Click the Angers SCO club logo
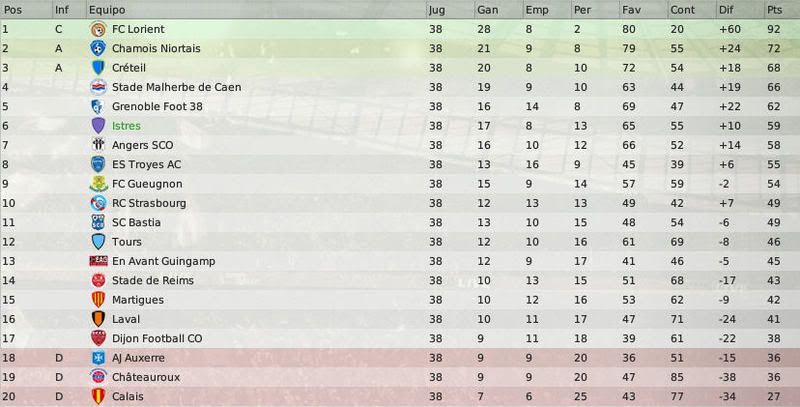800x407 pixels. [98, 145]
